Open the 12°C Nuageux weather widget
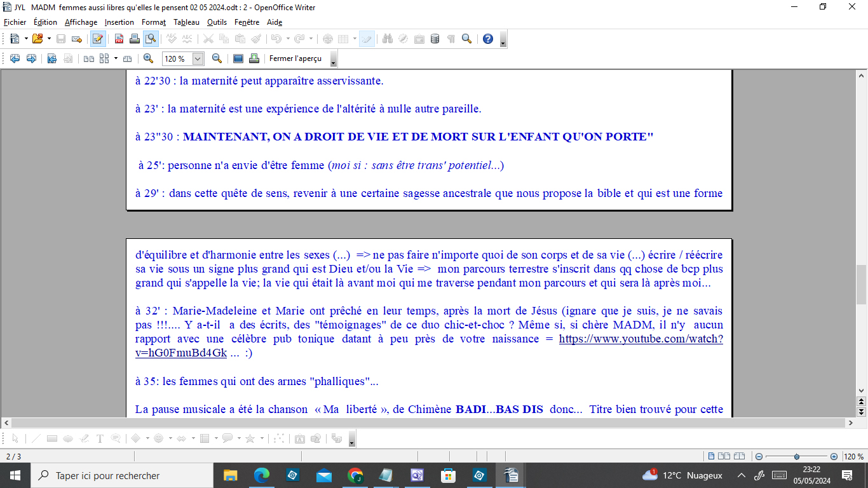This screenshot has height=488, width=868. [x=682, y=475]
